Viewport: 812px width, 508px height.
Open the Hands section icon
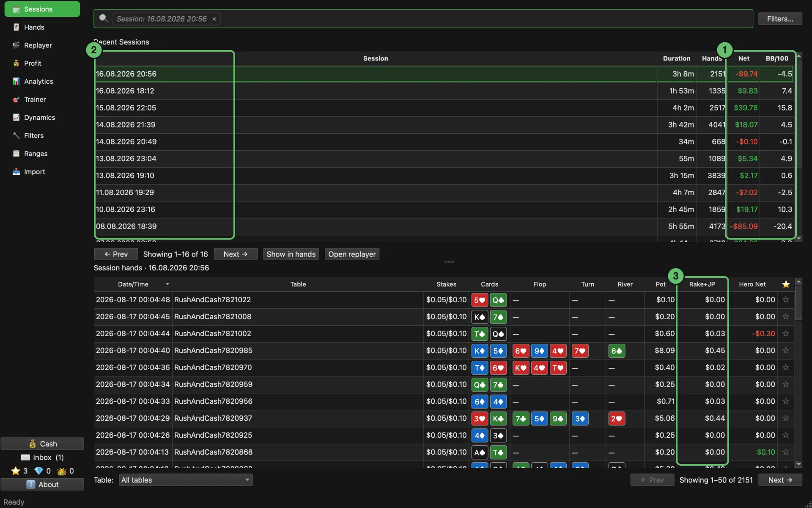tap(16, 27)
